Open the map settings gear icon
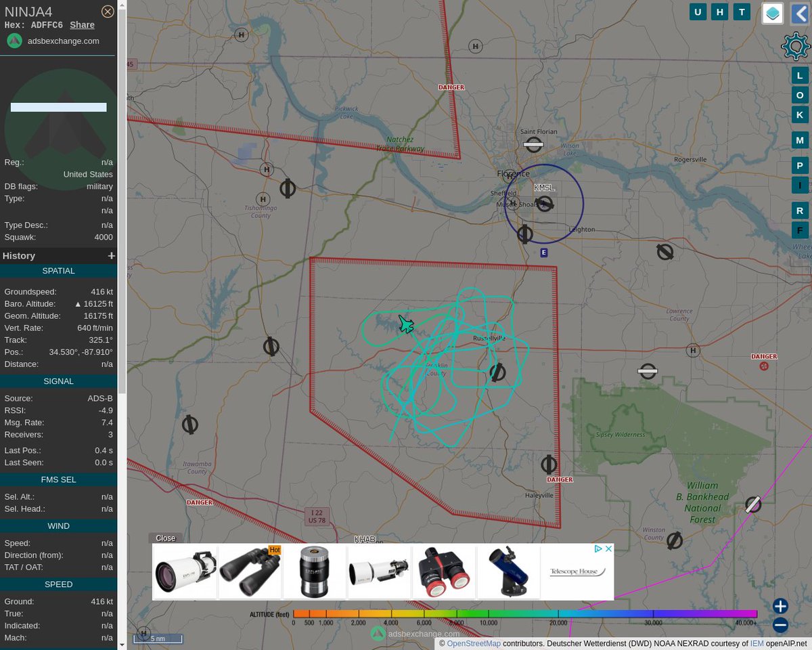This screenshot has width=812, height=650. click(x=795, y=46)
